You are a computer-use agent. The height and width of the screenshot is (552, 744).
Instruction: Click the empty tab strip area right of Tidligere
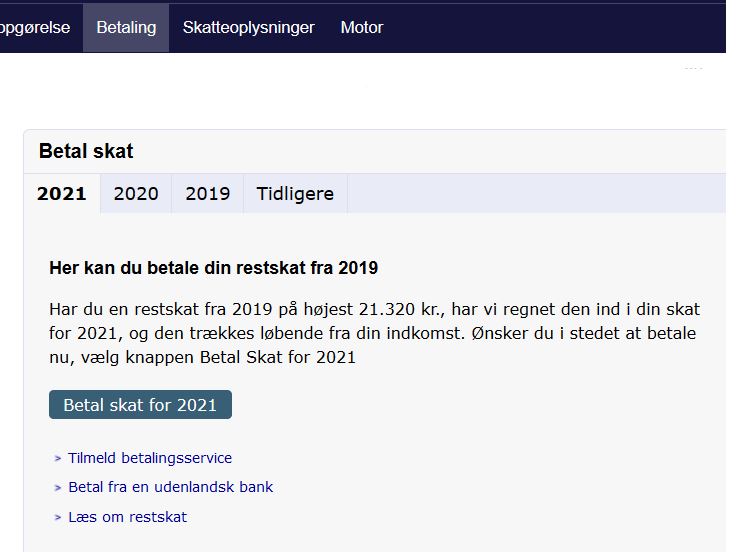[x=536, y=194]
